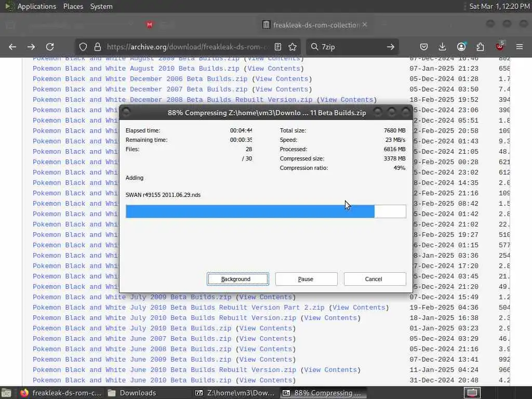View Contents of July 2010 Rebuilt Part 2
The height and width of the screenshot is (399, 532).
[x=359, y=308]
